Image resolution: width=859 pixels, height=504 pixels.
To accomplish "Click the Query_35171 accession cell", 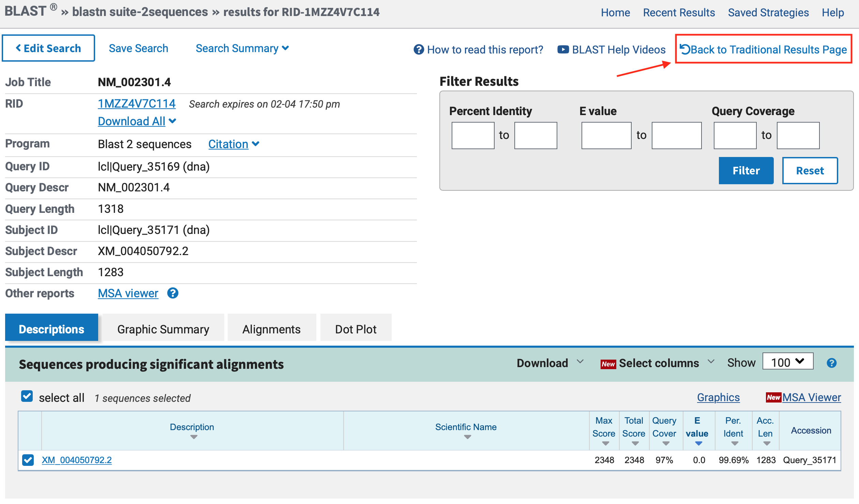I will coord(810,460).
